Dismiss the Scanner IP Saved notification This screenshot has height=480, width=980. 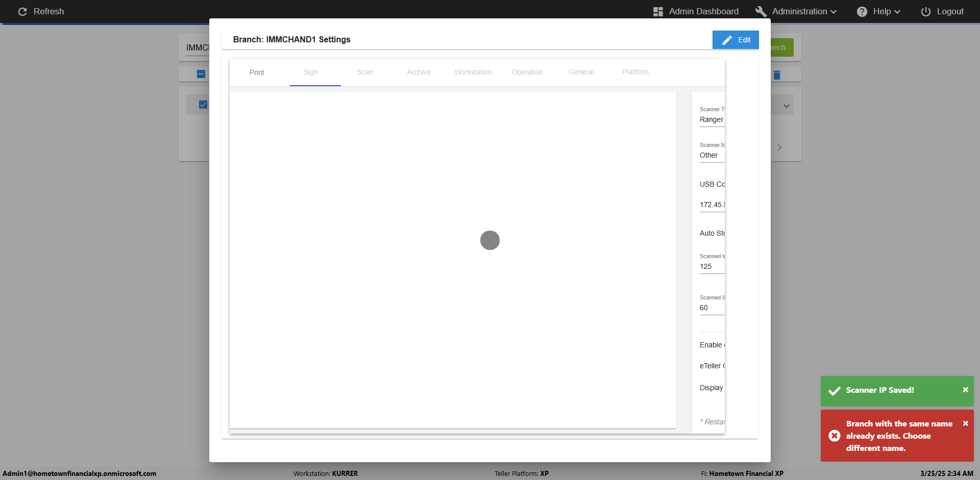click(965, 390)
